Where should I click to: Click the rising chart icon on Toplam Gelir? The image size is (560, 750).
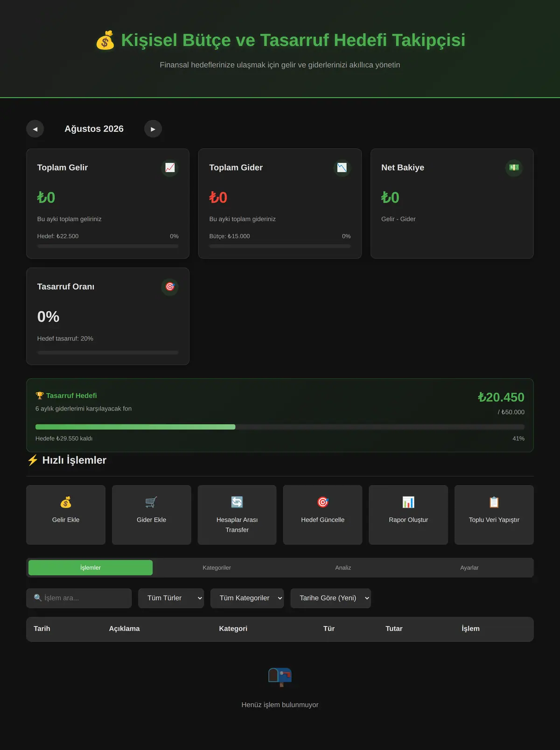[x=170, y=168]
